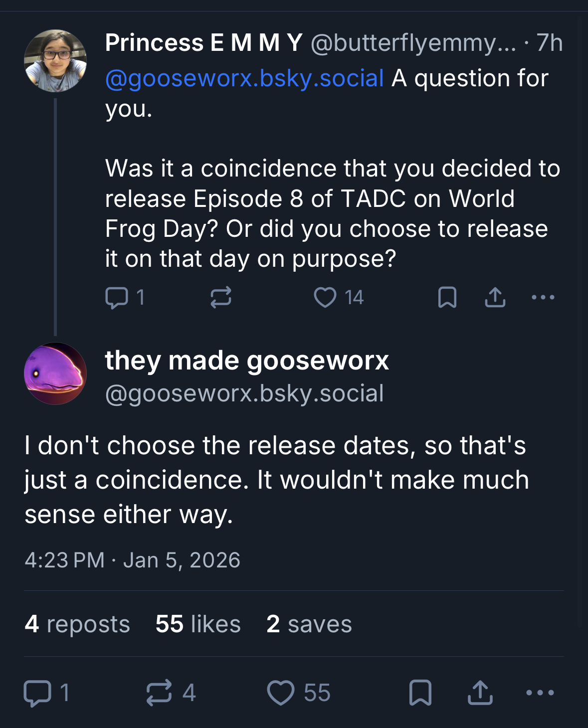Open gooseworx's purple avatar
The height and width of the screenshot is (728, 588).
pos(55,373)
